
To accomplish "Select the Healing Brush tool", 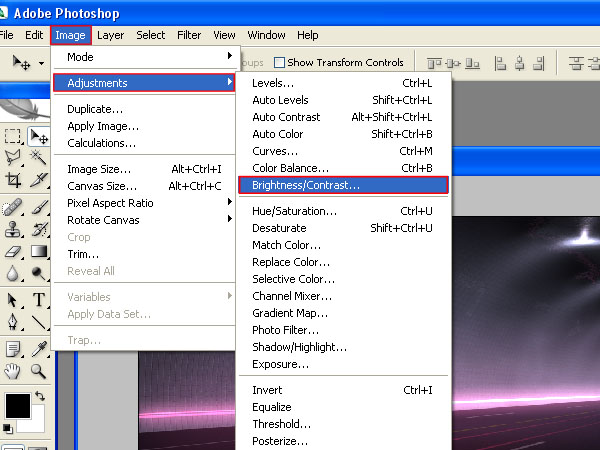I will 13,208.
